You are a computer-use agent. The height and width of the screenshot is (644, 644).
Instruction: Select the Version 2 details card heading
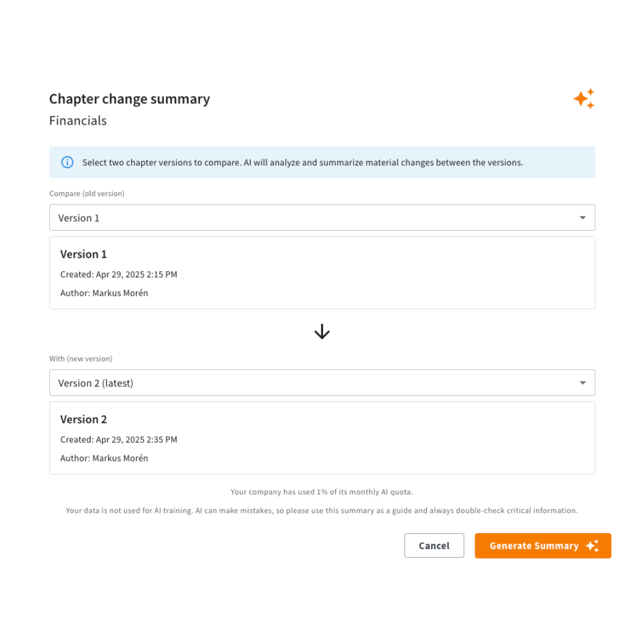click(83, 419)
